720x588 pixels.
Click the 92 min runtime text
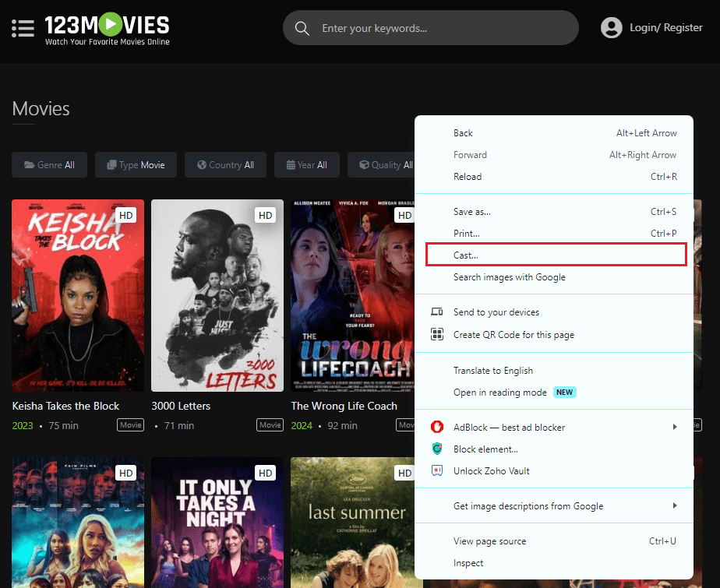pyautogui.click(x=342, y=425)
